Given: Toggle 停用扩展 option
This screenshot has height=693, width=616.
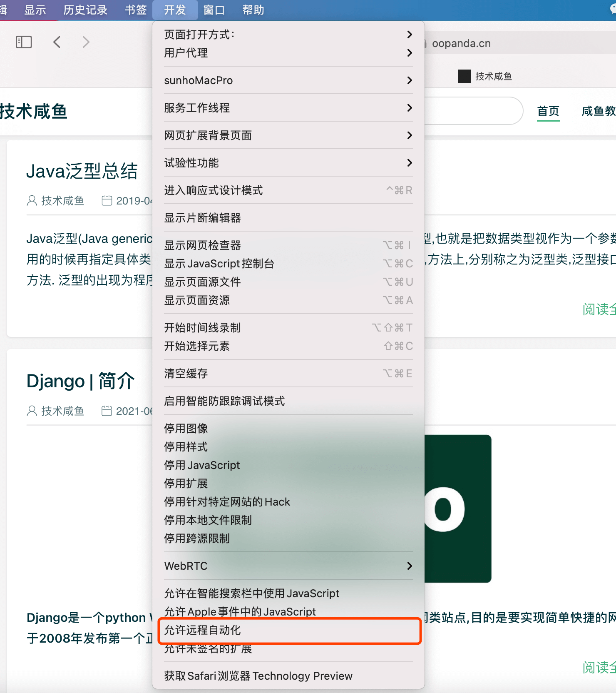Looking at the screenshot, I should pos(288,484).
